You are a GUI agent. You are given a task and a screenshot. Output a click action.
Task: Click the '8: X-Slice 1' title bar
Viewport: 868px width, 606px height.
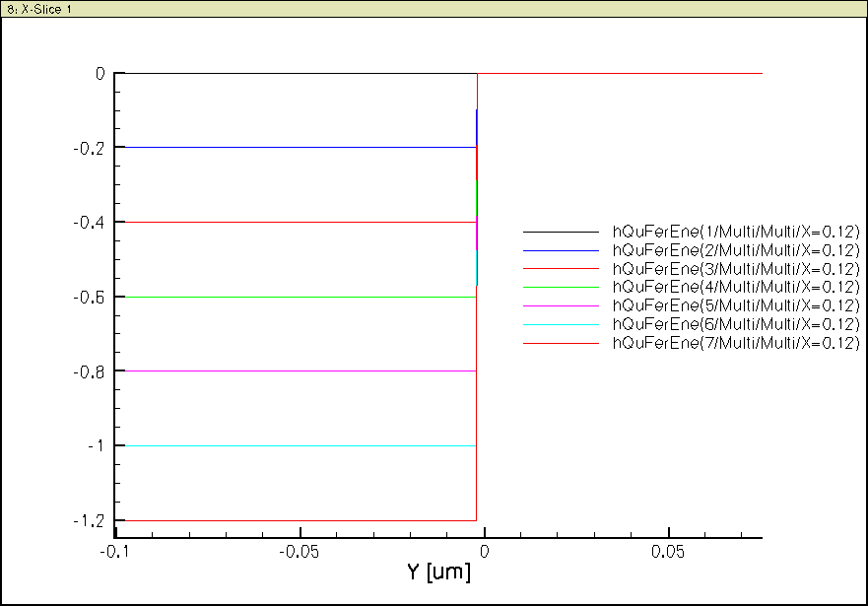tap(434, 9)
